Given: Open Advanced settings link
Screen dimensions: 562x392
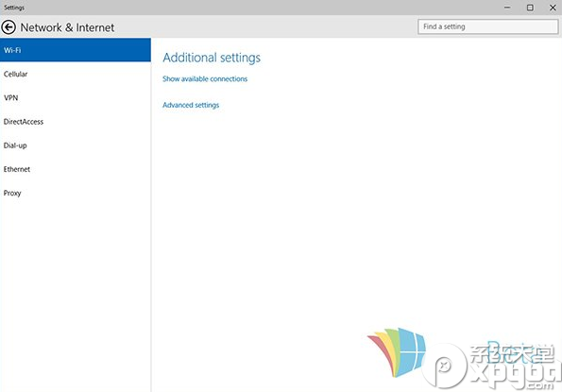Looking at the screenshot, I should (x=191, y=105).
